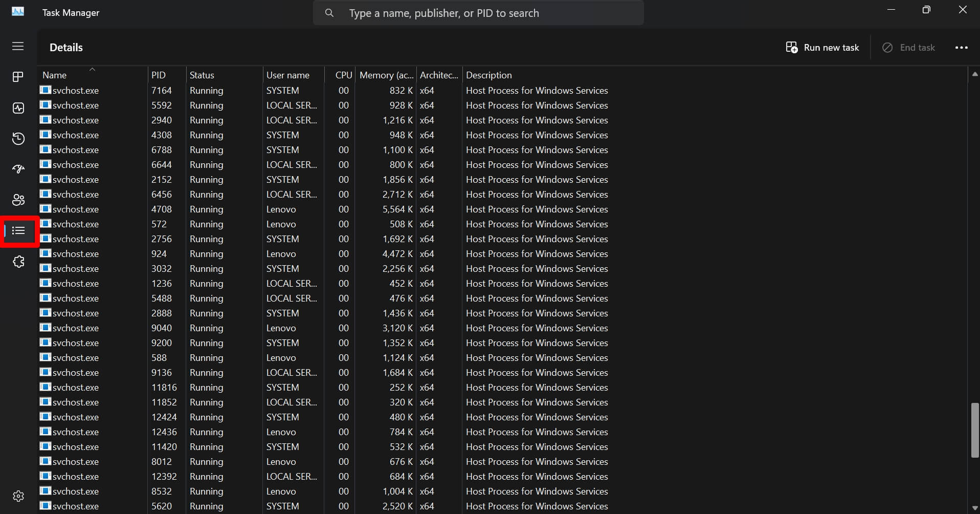
Task: Open the App history view
Action: point(18,138)
